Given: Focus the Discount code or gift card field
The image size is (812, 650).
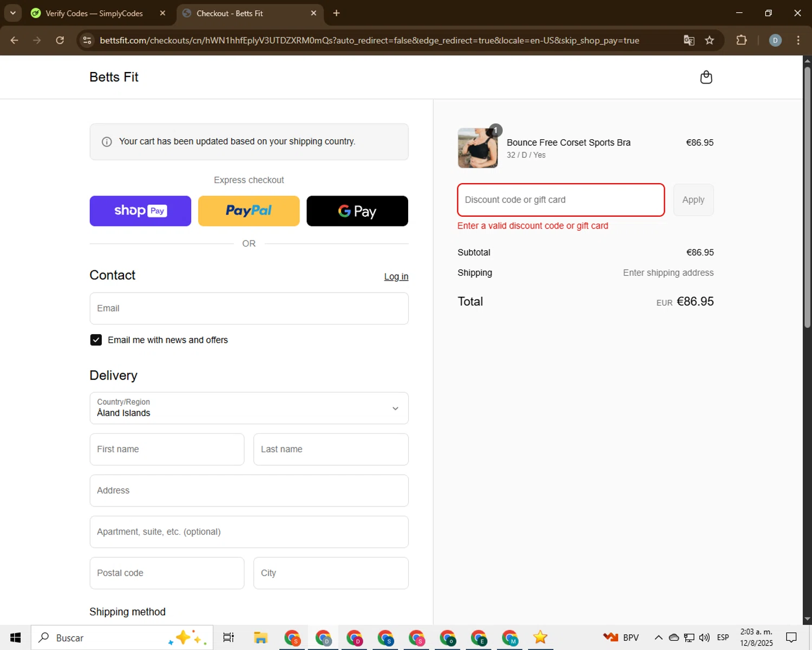Looking at the screenshot, I should pyautogui.click(x=561, y=200).
